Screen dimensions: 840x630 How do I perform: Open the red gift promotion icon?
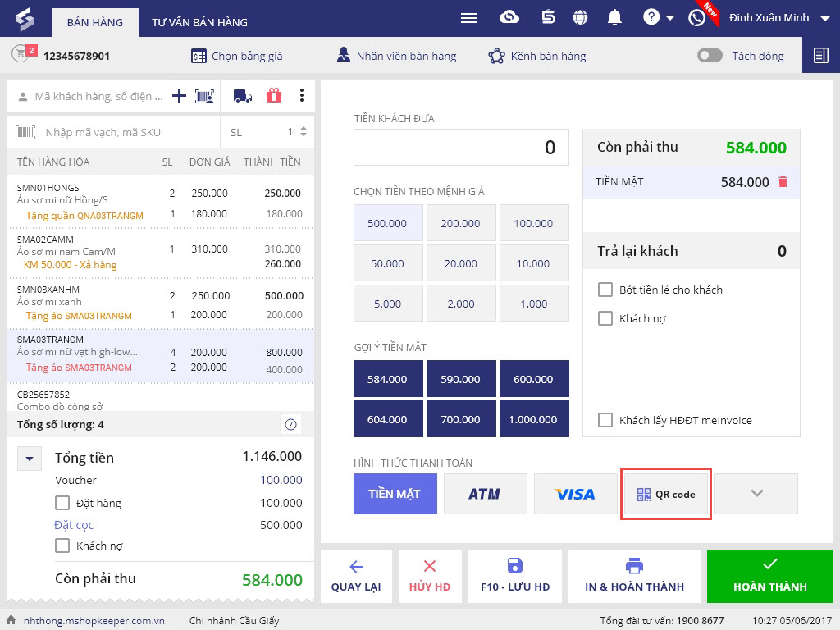click(274, 95)
